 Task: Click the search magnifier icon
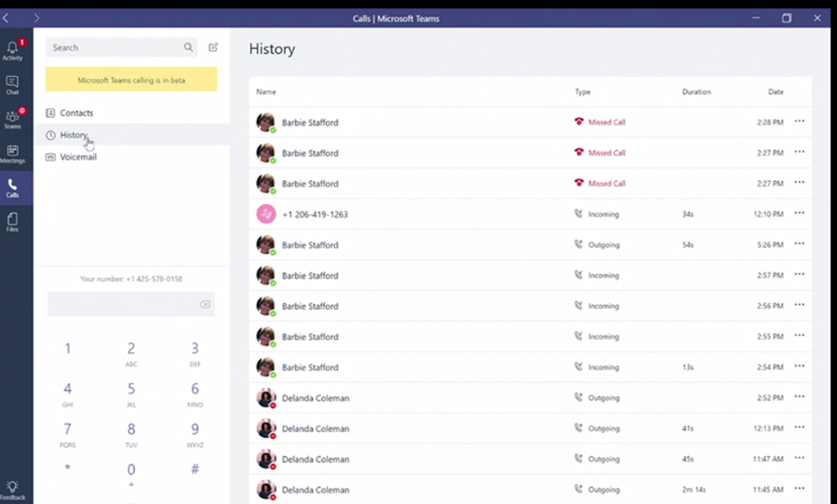click(189, 47)
